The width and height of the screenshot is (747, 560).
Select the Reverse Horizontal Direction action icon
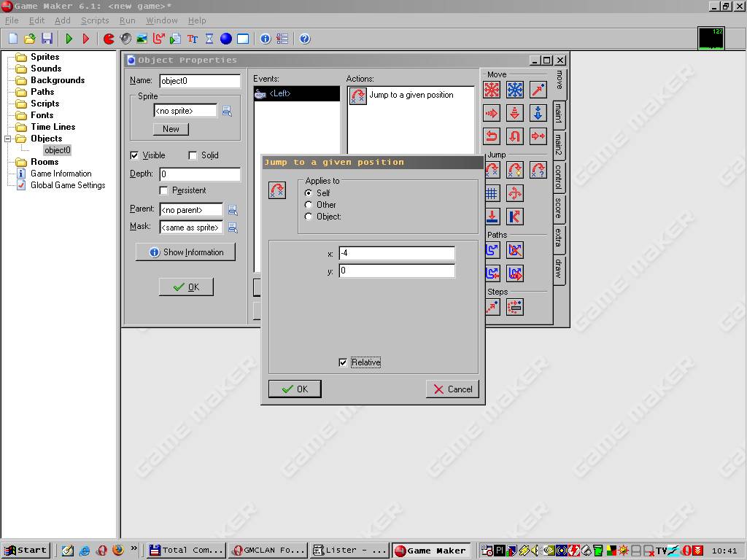pos(492,136)
